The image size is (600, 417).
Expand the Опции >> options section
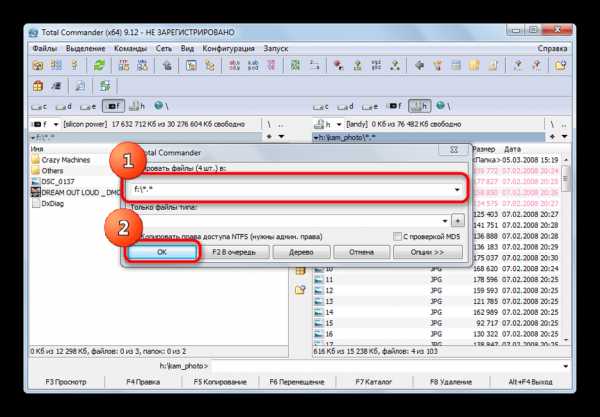click(427, 252)
